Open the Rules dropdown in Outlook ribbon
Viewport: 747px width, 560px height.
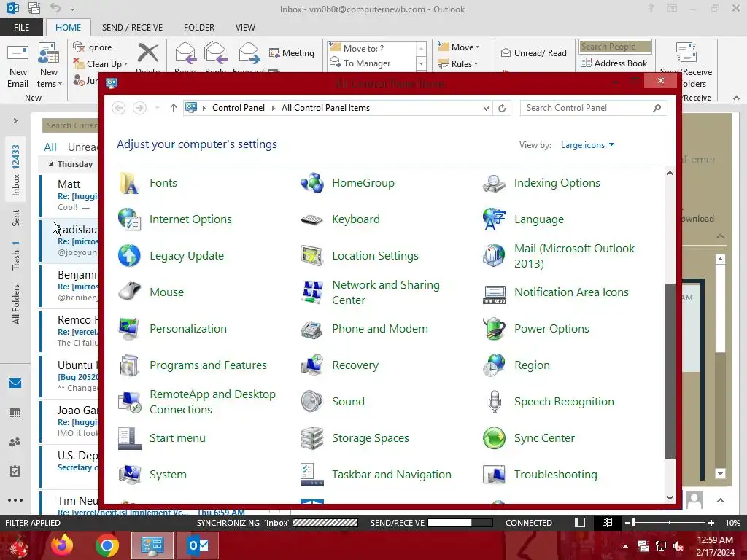[x=458, y=64]
